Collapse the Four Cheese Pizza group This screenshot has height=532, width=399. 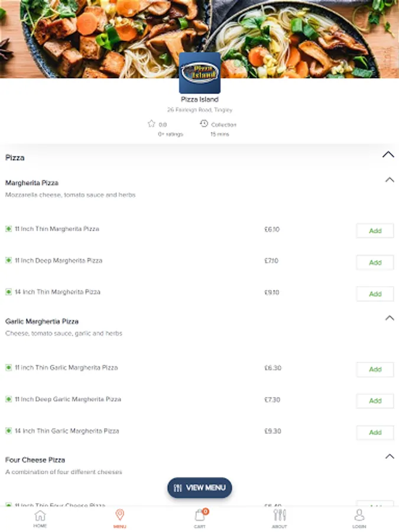[389, 456]
